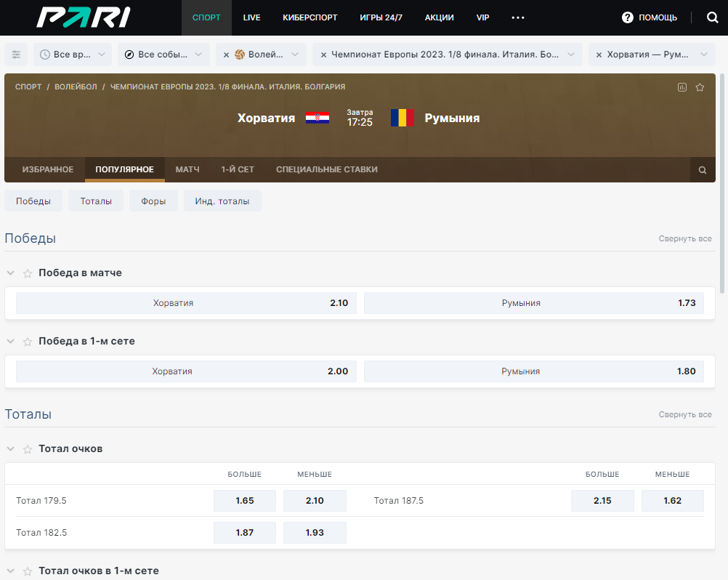Switch to the 1-Й СЕТ tab
Image resolution: width=728 pixels, height=580 pixels.
pos(238,169)
